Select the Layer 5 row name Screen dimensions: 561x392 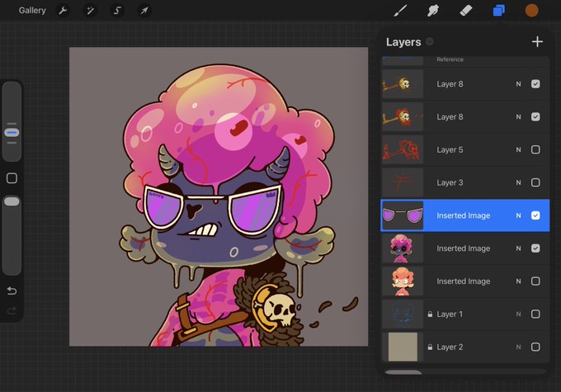point(450,149)
